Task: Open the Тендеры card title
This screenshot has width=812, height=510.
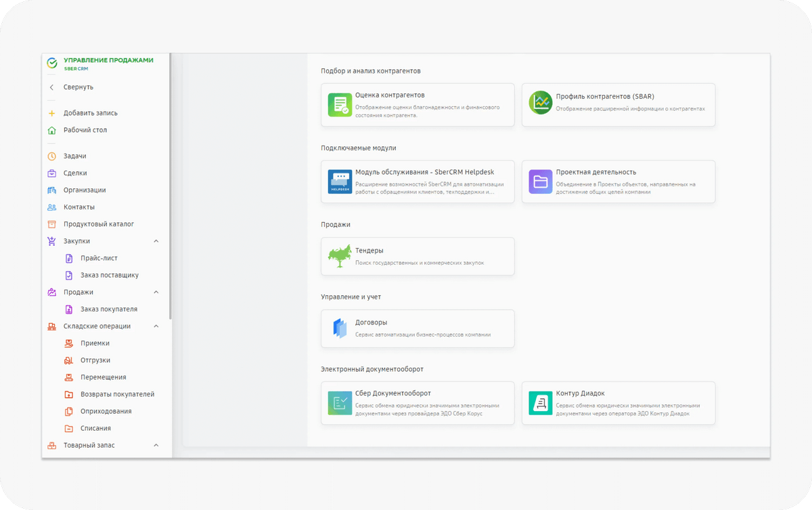Action: pyautogui.click(x=369, y=251)
